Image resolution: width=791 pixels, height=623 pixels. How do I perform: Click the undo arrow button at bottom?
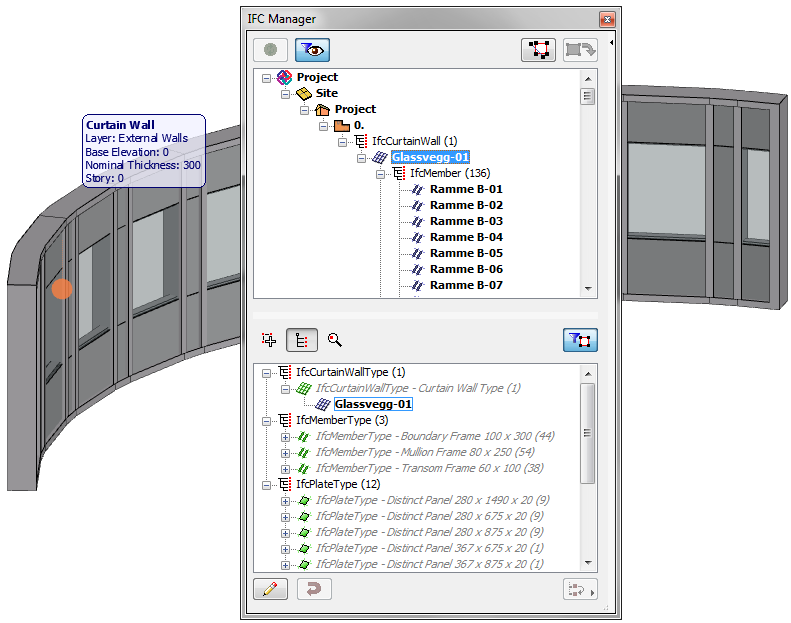(314, 589)
